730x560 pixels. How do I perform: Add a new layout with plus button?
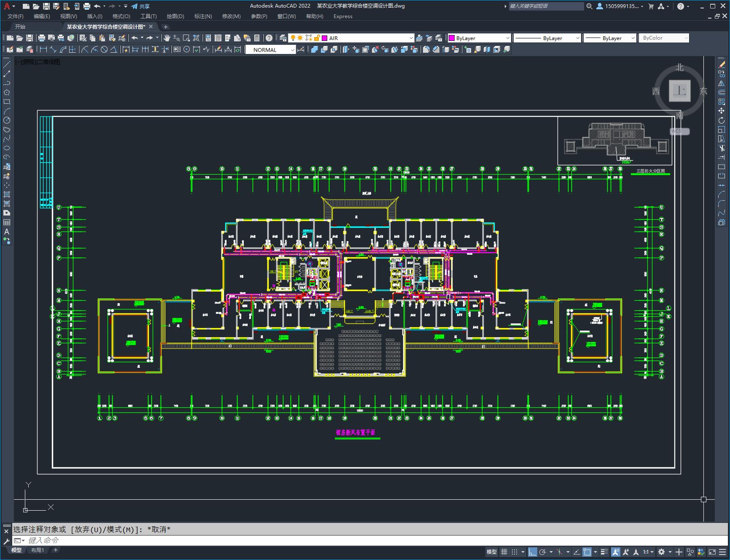(x=55, y=550)
